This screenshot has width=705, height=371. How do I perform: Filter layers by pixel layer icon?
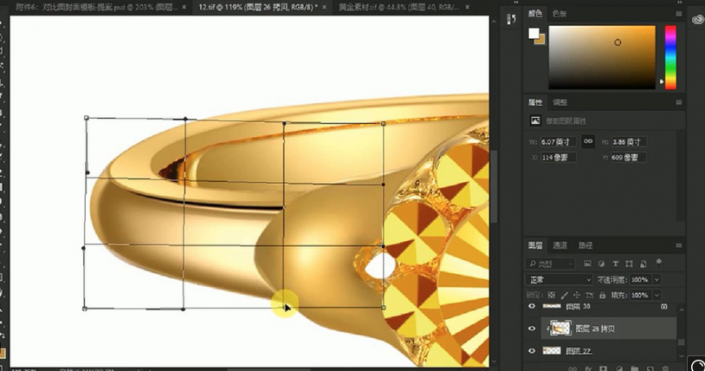point(587,264)
